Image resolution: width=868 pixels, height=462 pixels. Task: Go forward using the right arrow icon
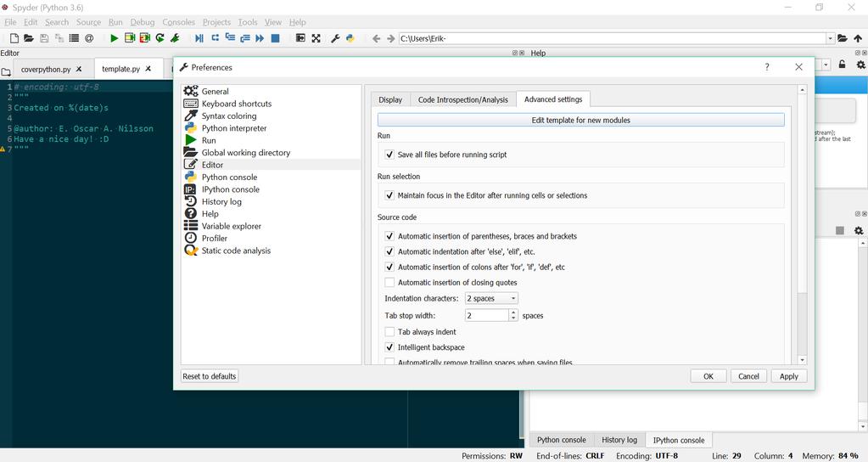point(391,38)
